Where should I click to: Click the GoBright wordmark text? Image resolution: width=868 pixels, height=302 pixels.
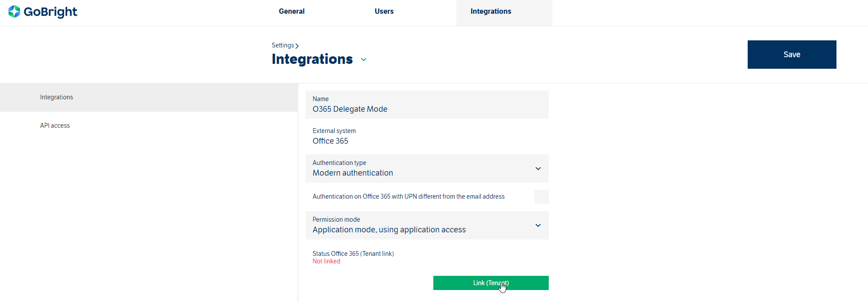(50, 12)
